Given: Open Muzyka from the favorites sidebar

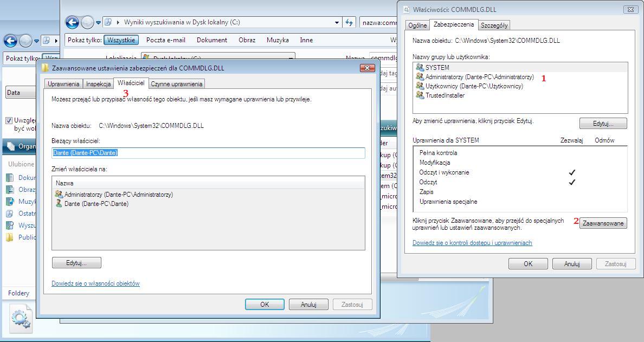Looking at the screenshot, I should [26, 202].
